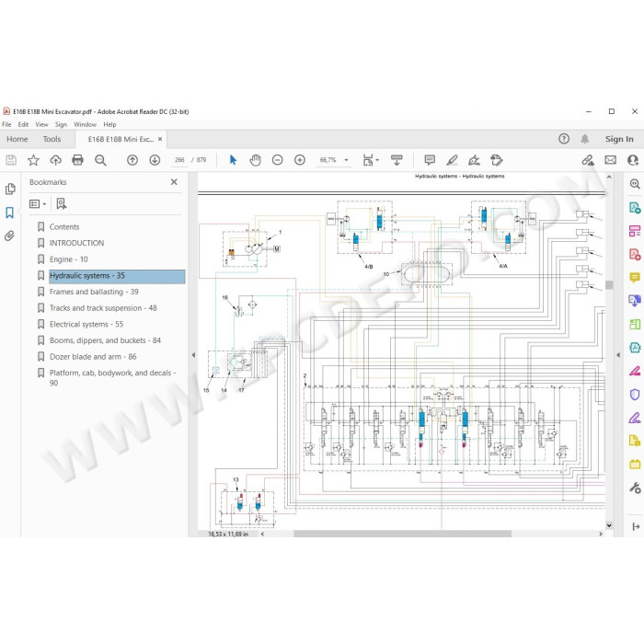Click the horizontal scroll right arrow
Image resolution: width=644 pixels, height=644 pixels.
click(601, 534)
